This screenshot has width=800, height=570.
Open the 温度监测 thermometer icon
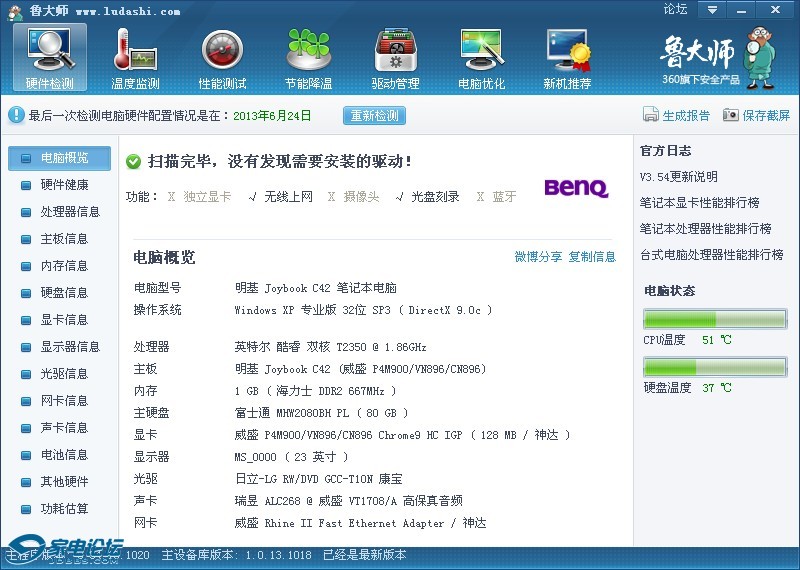click(x=135, y=58)
